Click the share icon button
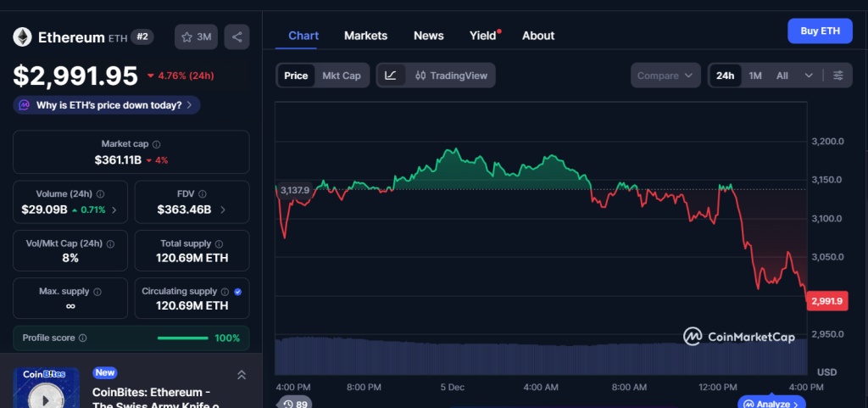868x408 pixels. (237, 37)
